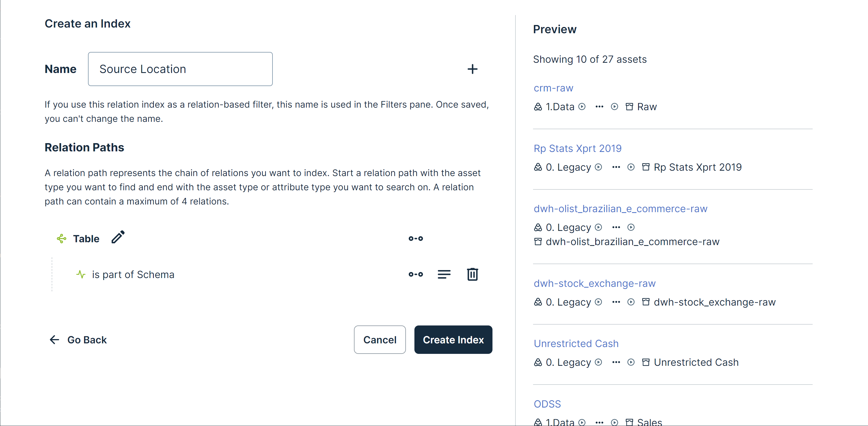Click the Cancel button
Screen dimensions: 868x426
[380, 340]
